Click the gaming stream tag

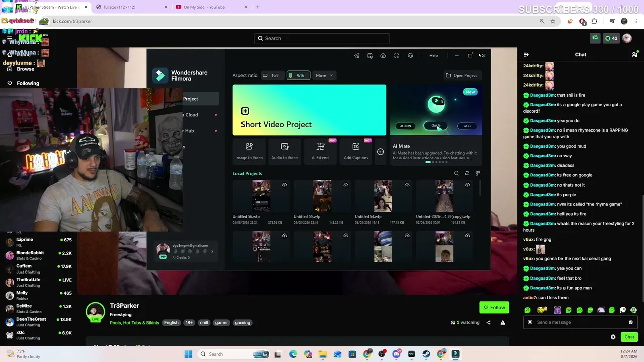pyautogui.click(x=243, y=323)
